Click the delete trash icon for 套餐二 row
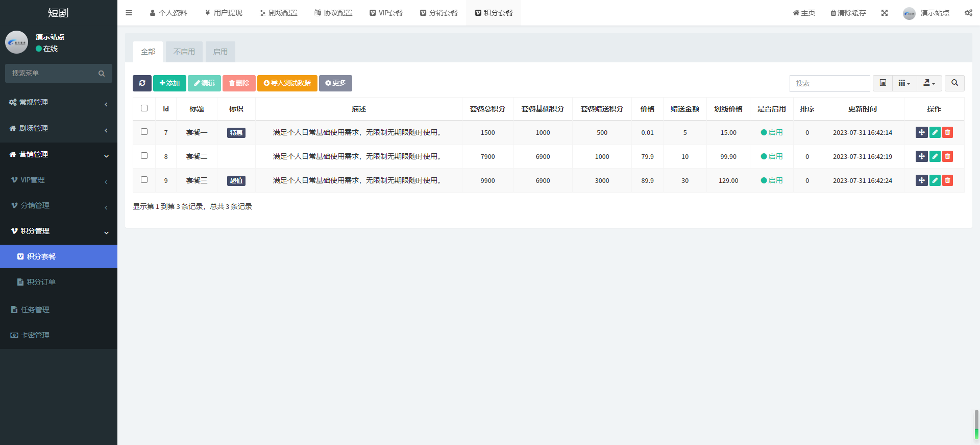 tap(947, 156)
